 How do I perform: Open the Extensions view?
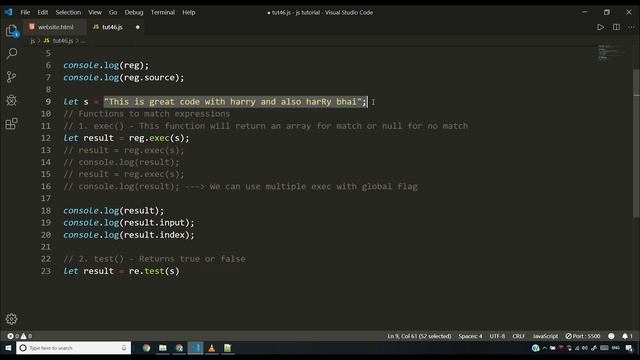11,123
